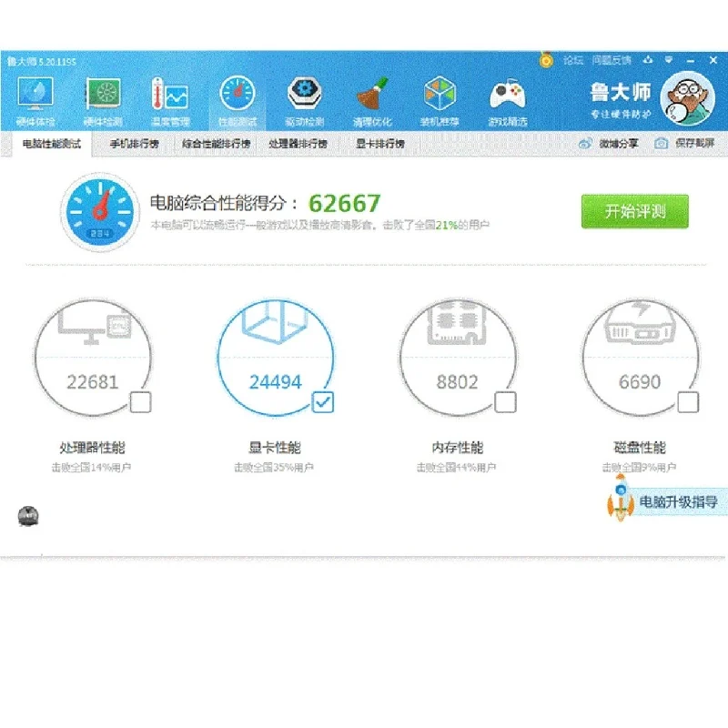Image resolution: width=728 pixels, height=728 pixels.
Task: Select the 性能测试 gauge icon
Action: (x=238, y=101)
